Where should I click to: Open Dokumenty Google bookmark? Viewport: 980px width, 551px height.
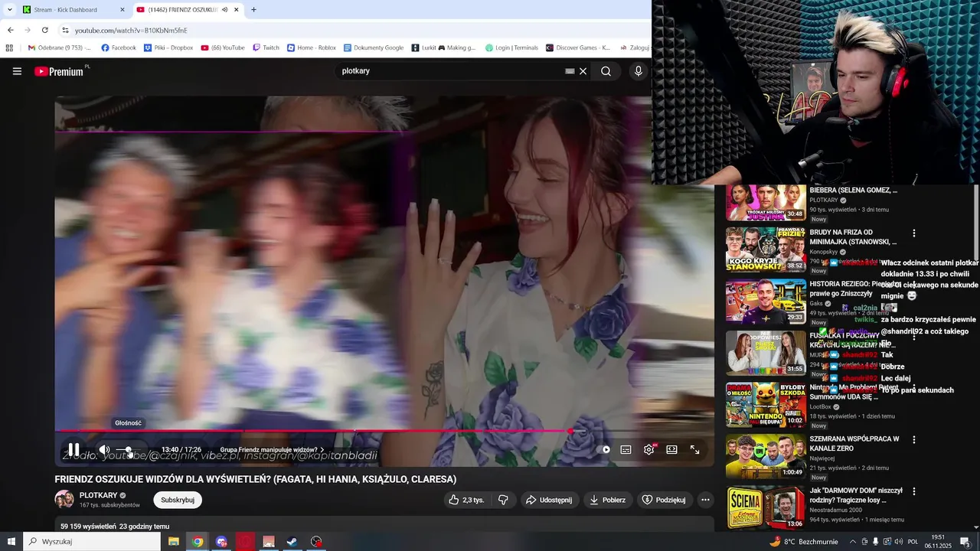(x=374, y=47)
